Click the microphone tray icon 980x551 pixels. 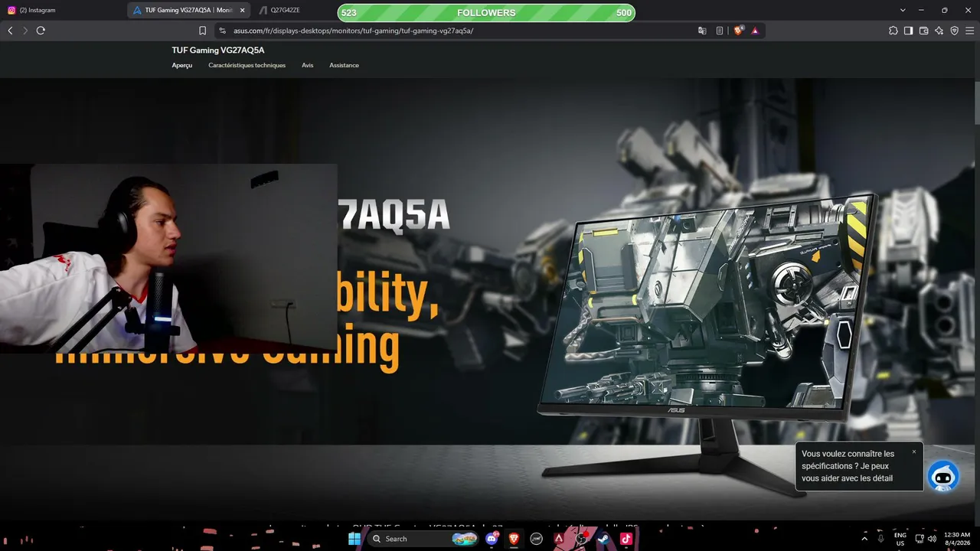point(881,539)
